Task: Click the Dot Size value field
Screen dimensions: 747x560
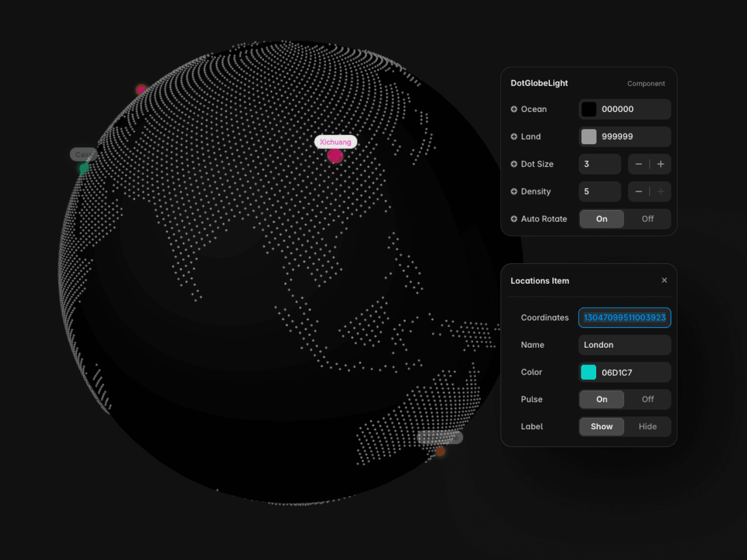Action: (x=600, y=164)
